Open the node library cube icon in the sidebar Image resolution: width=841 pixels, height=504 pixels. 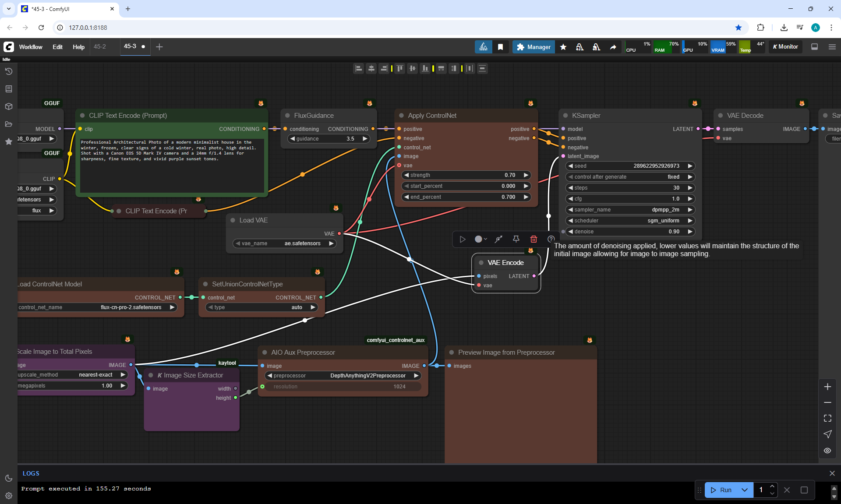(x=8, y=106)
